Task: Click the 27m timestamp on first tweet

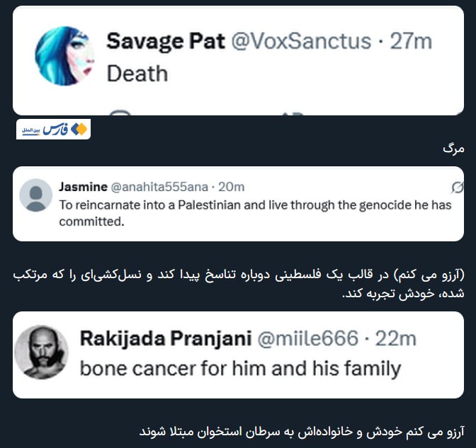Action: 411,41
